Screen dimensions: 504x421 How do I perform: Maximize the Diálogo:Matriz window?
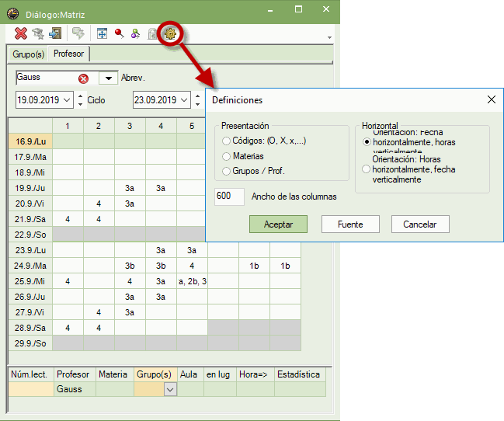[299, 9]
